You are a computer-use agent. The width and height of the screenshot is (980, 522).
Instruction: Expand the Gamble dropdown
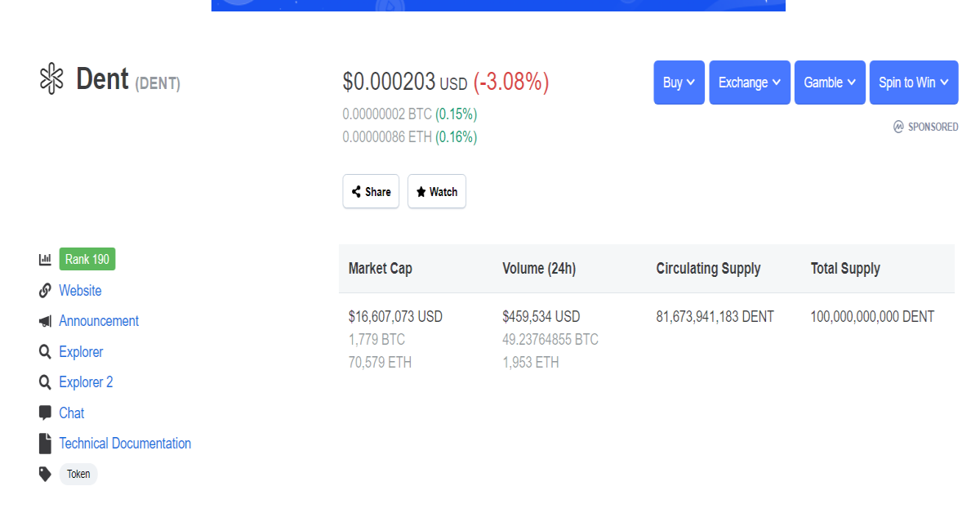tap(830, 83)
